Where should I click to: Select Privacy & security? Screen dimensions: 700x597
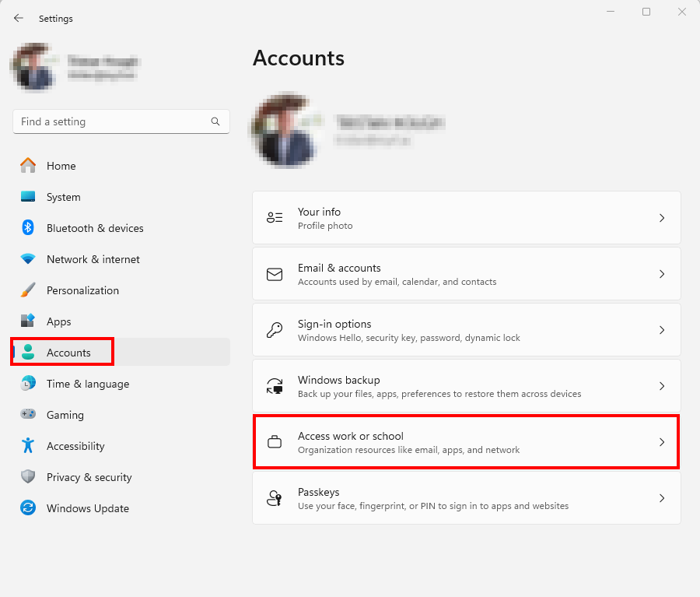[121, 477]
